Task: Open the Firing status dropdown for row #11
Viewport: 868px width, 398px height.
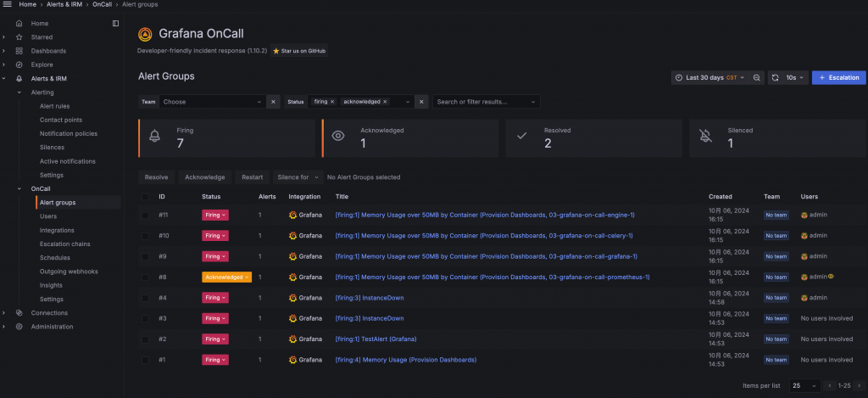Action: 215,215
